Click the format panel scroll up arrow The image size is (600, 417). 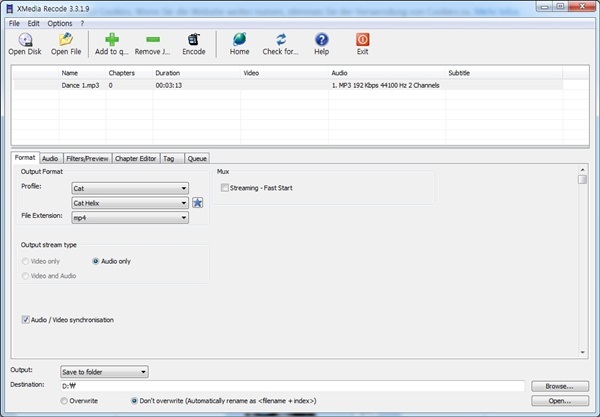[582, 169]
